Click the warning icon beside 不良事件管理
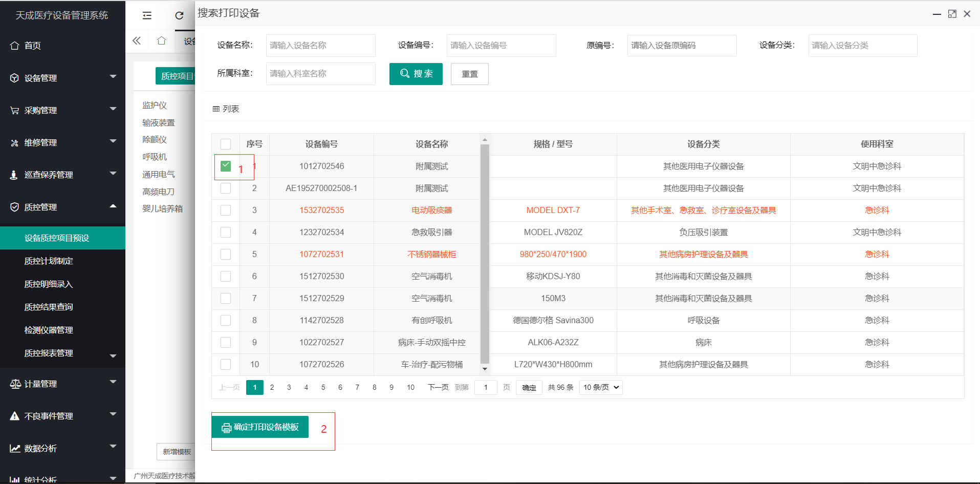Screen dimensions: 980x484 (15, 416)
